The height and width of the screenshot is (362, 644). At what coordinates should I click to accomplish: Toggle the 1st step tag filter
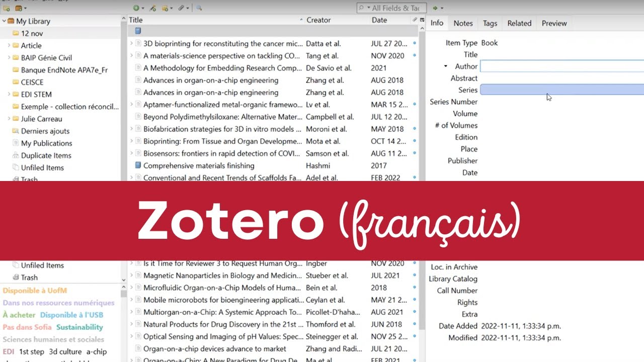point(32,351)
